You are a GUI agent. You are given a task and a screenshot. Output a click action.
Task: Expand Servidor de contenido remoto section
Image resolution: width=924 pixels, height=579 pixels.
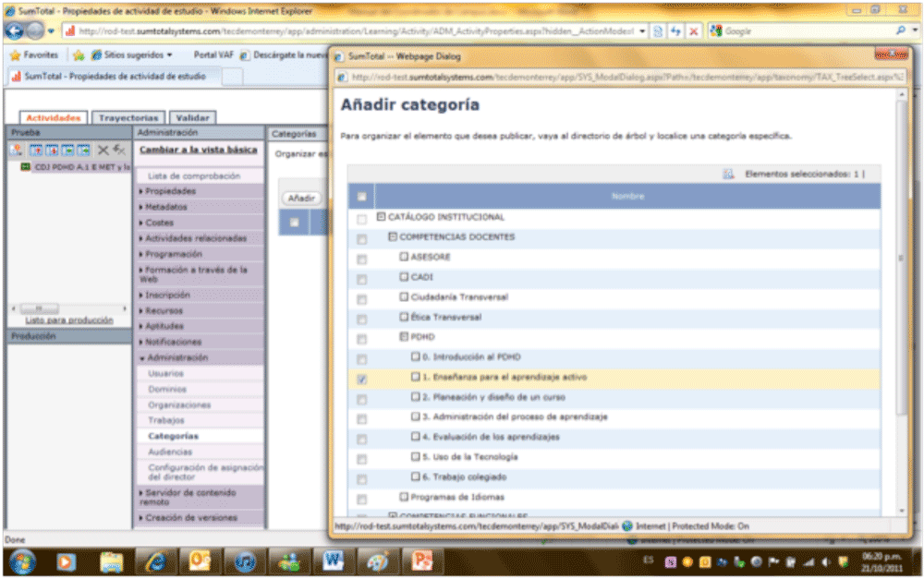click(x=201, y=497)
